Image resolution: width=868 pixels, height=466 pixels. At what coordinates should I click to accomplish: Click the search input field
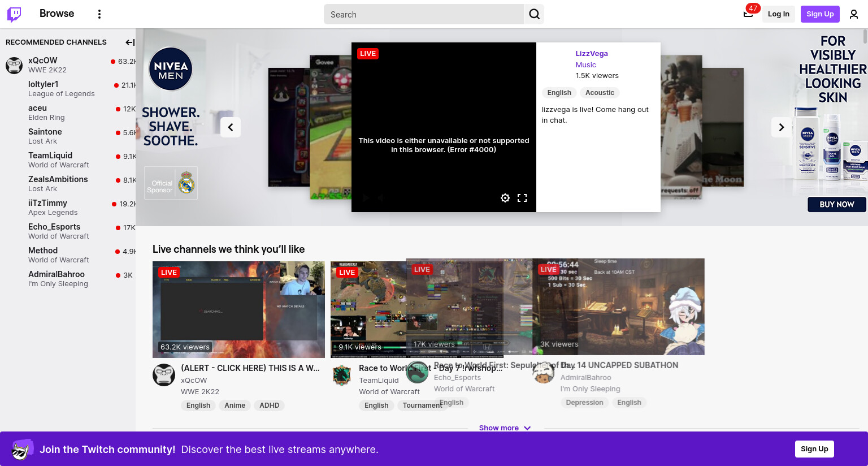(424, 14)
